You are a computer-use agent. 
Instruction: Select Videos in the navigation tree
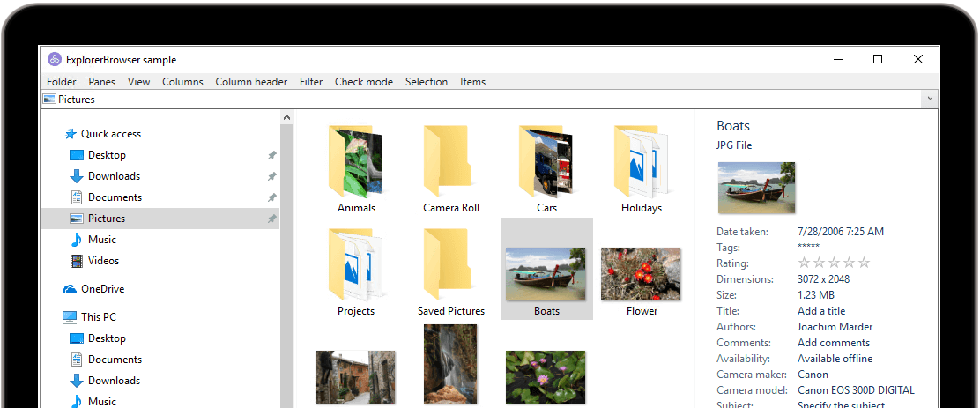103,261
